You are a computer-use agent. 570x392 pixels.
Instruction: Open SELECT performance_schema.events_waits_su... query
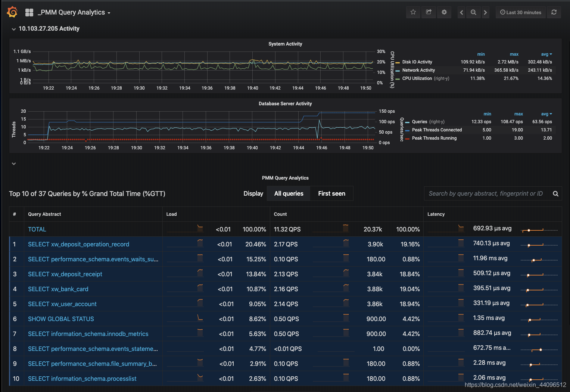coord(93,259)
